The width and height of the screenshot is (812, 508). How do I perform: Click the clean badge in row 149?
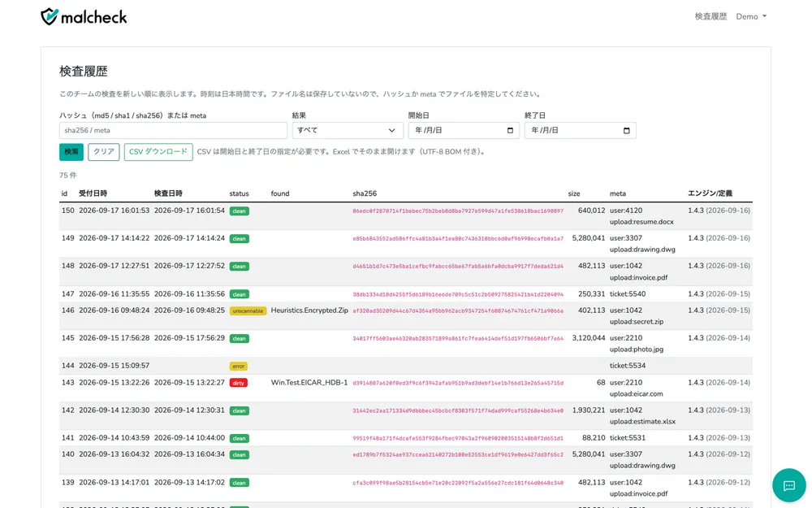(240, 238)
